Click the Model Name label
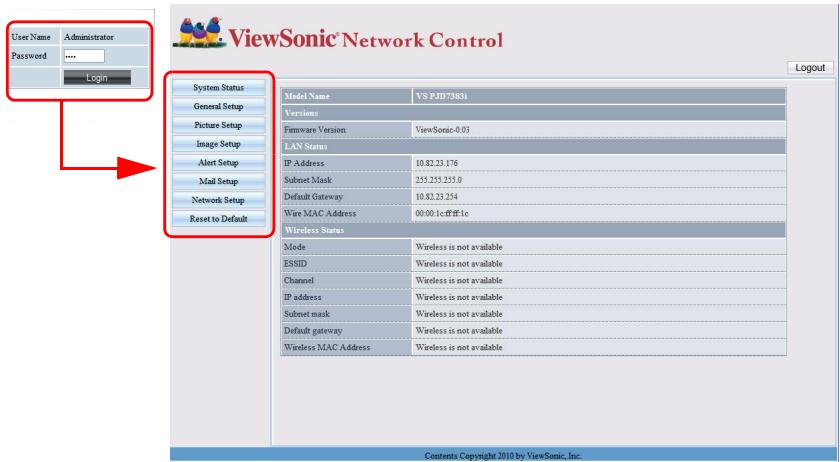Image resolution: width=840 pixels, height=462 pixels. [x=307, y=96]
